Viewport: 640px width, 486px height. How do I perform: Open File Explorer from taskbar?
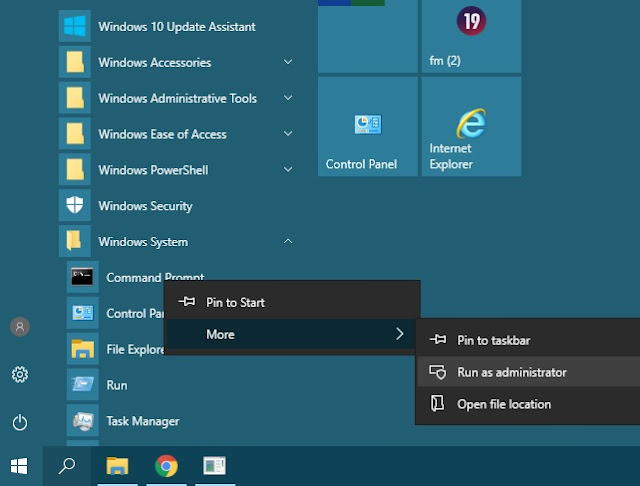point(118,466)
